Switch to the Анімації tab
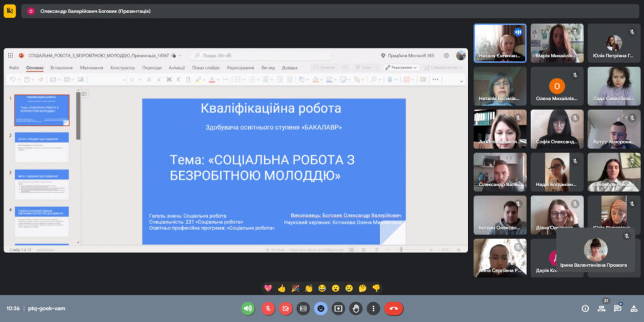Image resolution: width=644 pixels, height=322 pixels. pyautogui.click(x=177, y=67)
